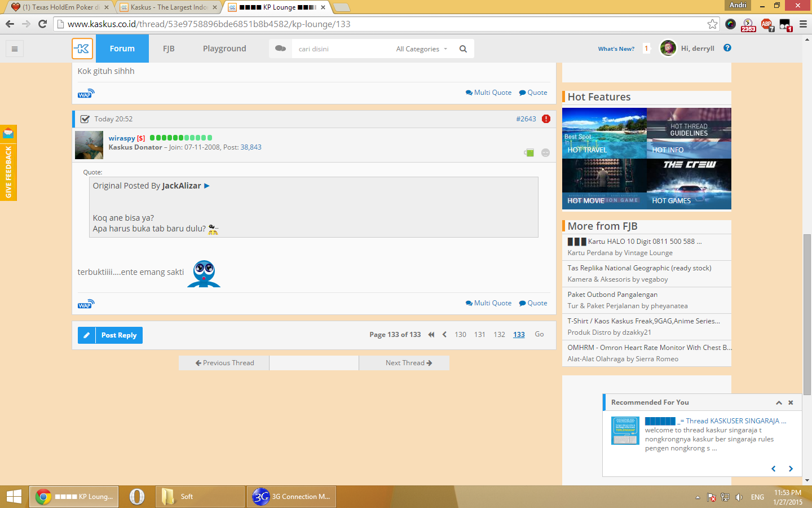Click derryll's profile avatar

[668, 49]
